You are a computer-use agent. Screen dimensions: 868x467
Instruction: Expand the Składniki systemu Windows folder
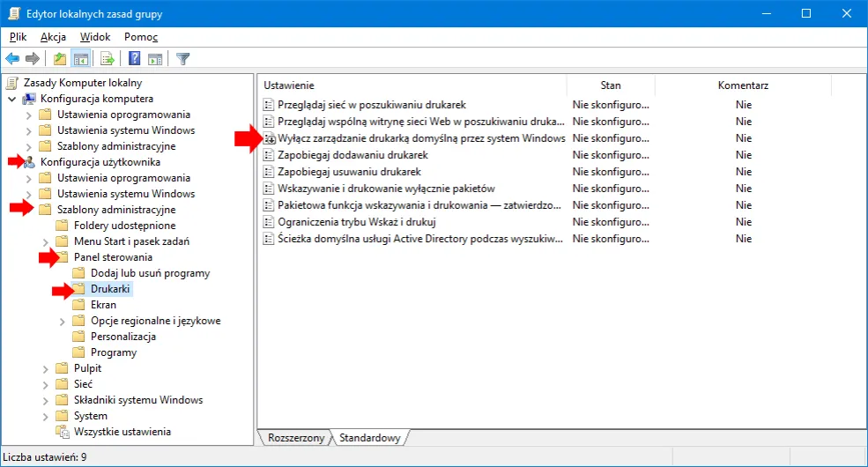click(x=45, y=400)
